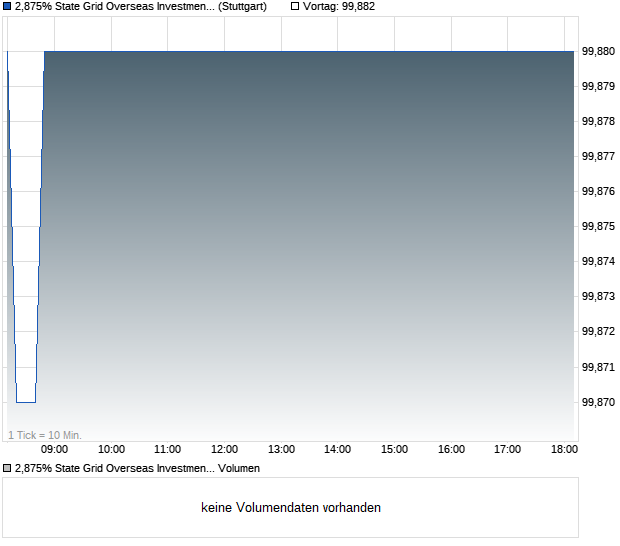Screen dimensions: 620x546
Task: Click the 99,879 price axis label
Action: [598, 86]
